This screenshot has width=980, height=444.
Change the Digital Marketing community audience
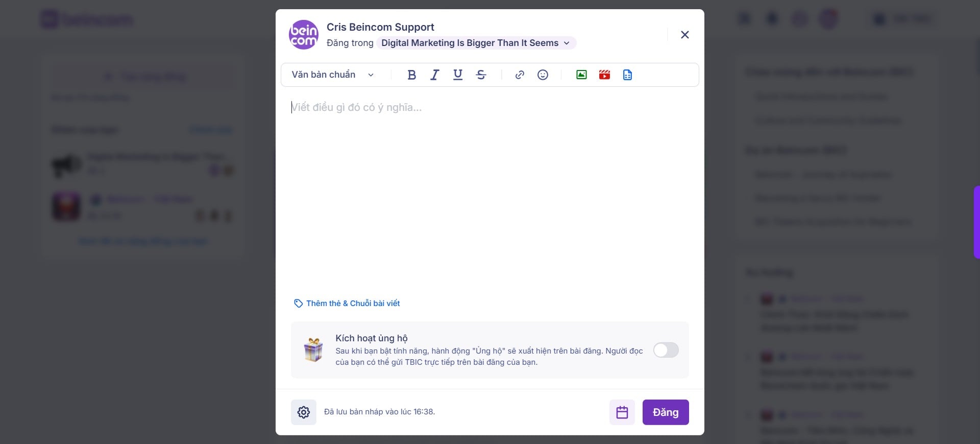coord(476,43)
